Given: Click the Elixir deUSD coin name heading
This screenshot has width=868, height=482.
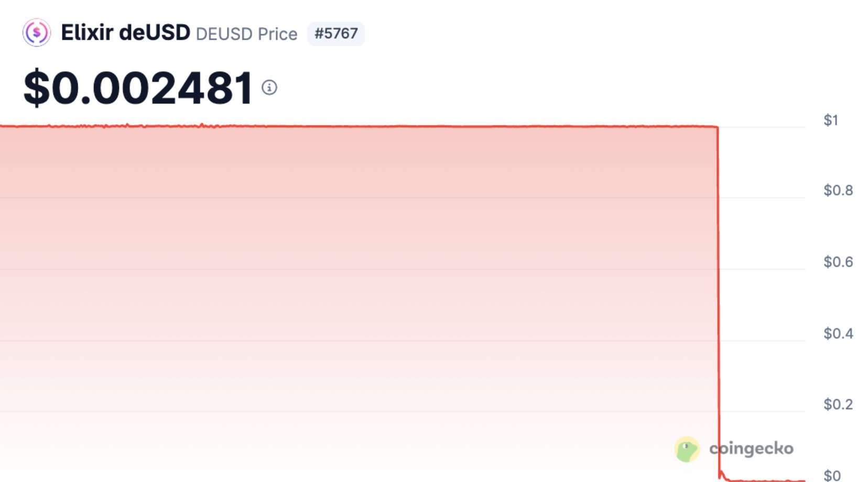Looking at the screenshot, I should [125, 33].
